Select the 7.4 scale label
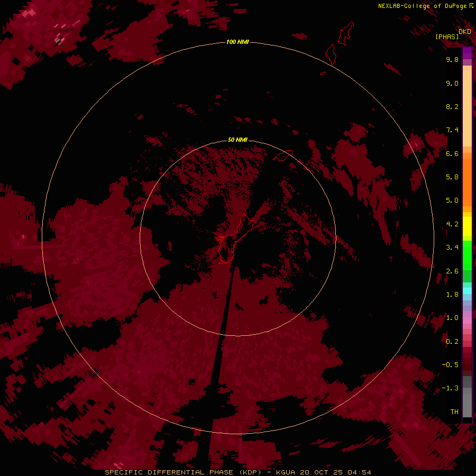Screen dimensions: 476x476 [452, 130]
